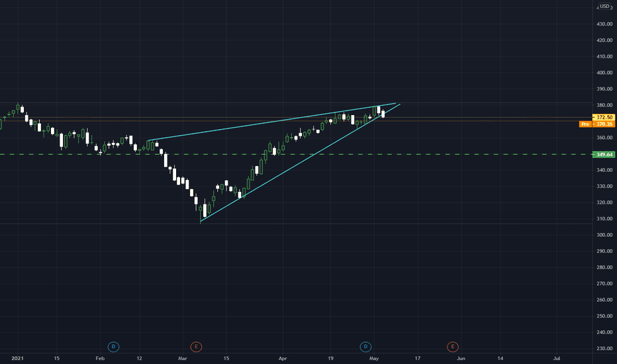Click the 250.00 price axis label

tap(604, 316)
